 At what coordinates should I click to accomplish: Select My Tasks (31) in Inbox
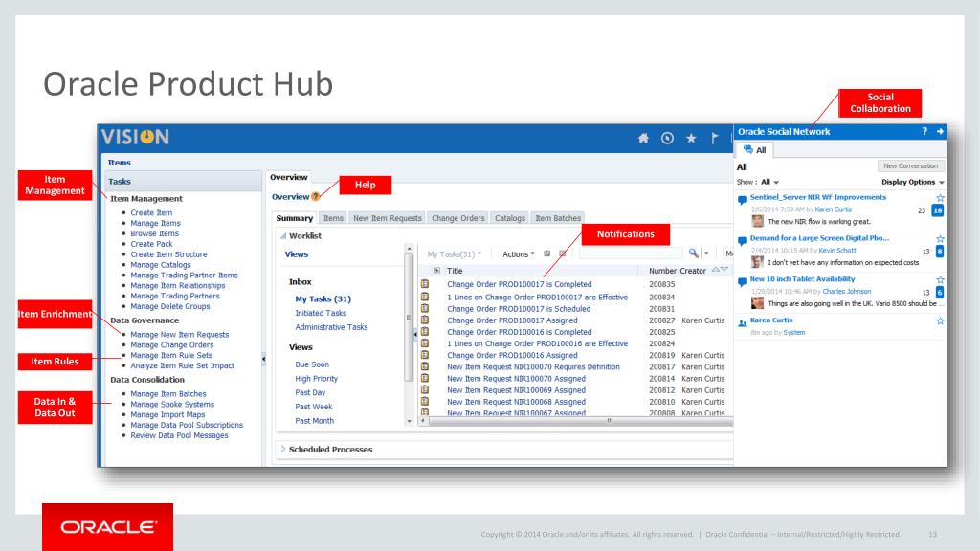click(x=323, y=298)
